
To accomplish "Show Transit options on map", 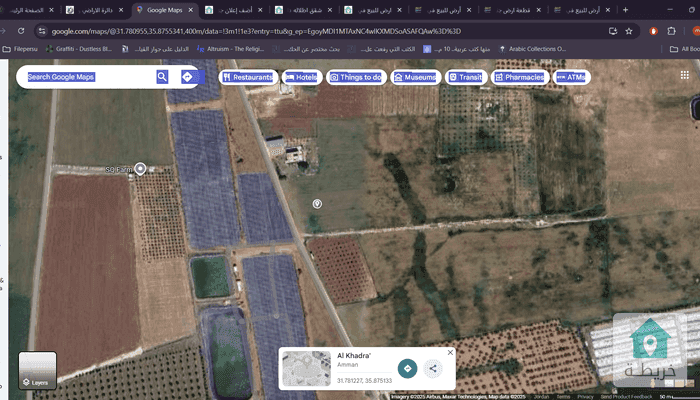I will coord(465,77).
